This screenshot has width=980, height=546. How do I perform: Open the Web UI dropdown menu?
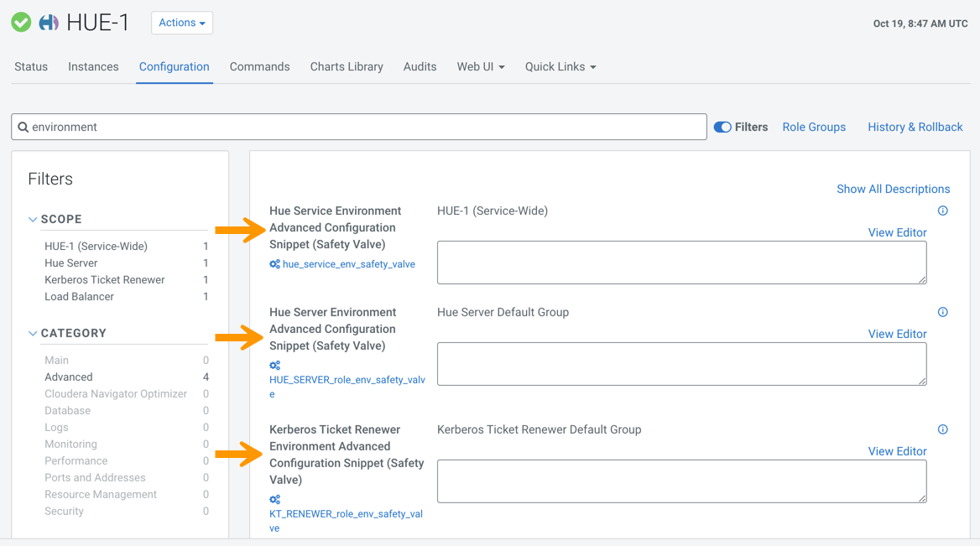coord(480,67)
